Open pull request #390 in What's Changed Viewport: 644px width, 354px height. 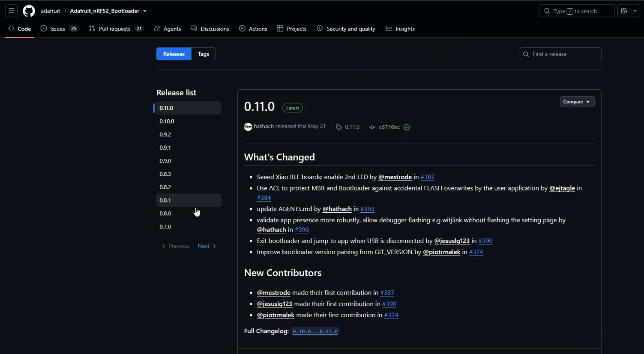(x=486, y=241)
